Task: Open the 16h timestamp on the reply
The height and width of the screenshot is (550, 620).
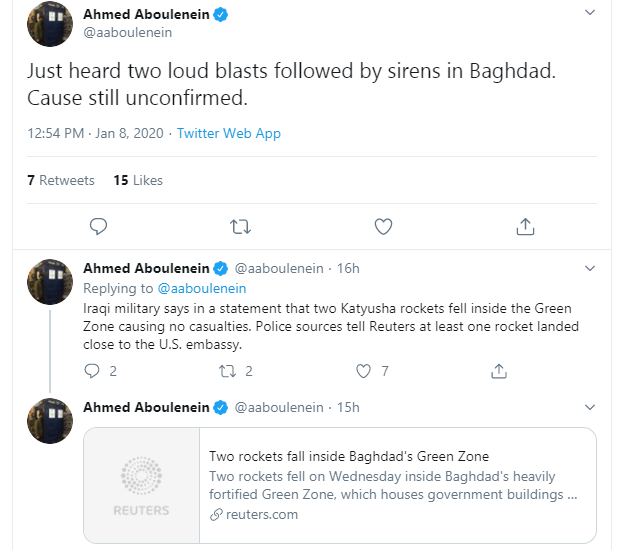Action: point(348,268)
